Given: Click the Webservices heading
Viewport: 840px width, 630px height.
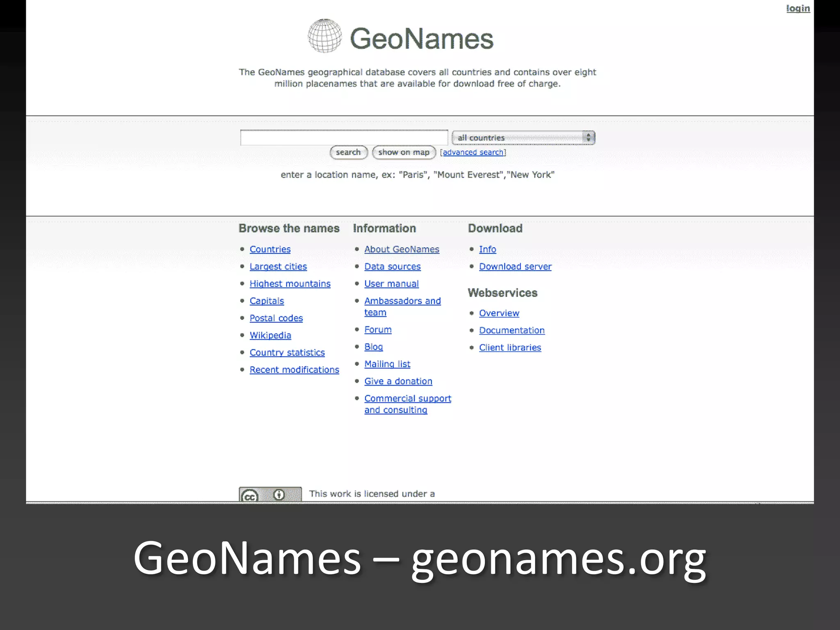Looking at the screenshot, I should tap(502, 293).
